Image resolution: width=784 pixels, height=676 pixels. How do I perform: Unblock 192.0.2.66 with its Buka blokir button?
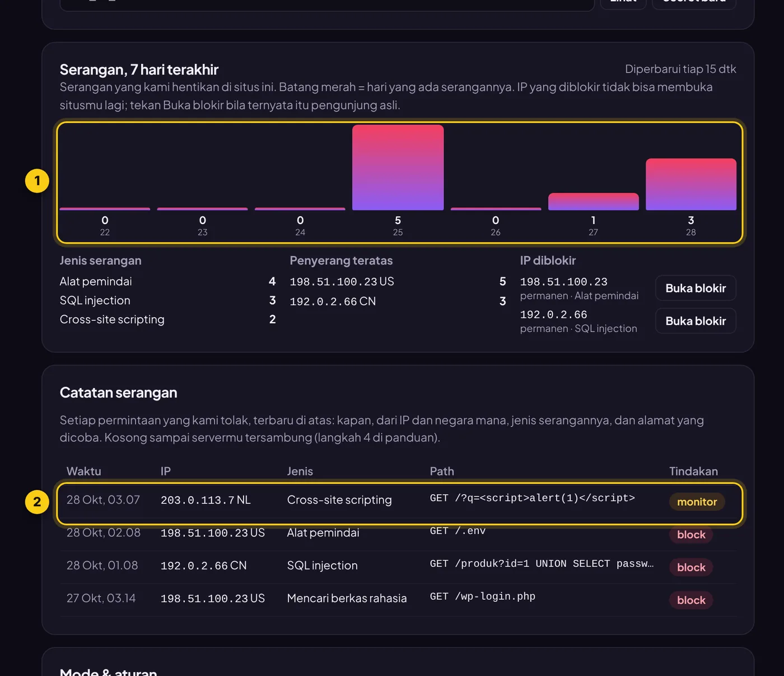tap(696, 321)
